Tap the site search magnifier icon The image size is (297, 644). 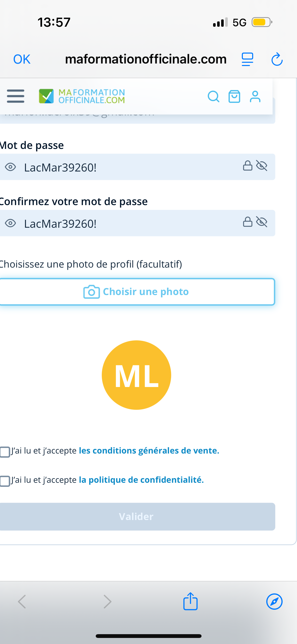tap(213, 96)
